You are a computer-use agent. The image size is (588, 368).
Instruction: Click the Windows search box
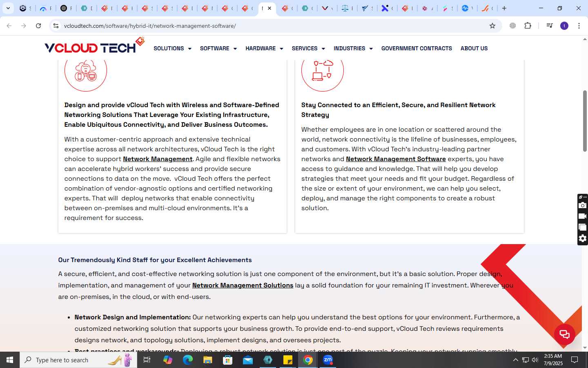point(78,360)
